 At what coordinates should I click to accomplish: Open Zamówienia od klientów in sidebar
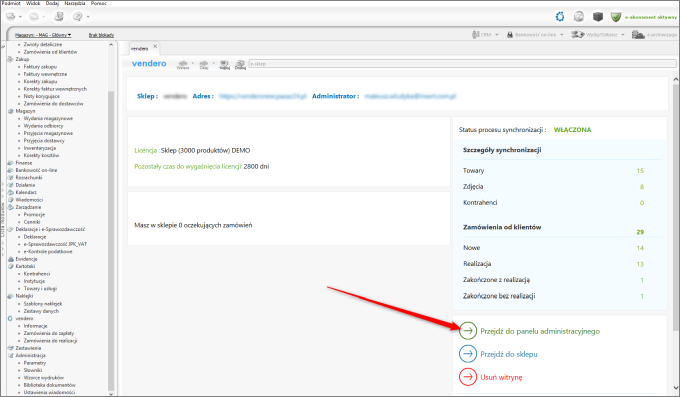pos(50,52)
